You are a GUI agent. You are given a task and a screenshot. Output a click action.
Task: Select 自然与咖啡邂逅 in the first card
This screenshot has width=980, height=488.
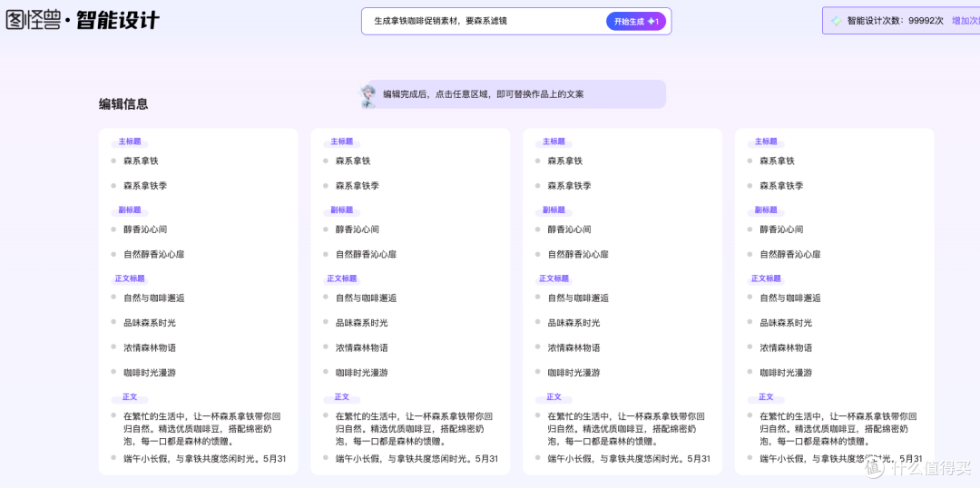tap(153, 298)
